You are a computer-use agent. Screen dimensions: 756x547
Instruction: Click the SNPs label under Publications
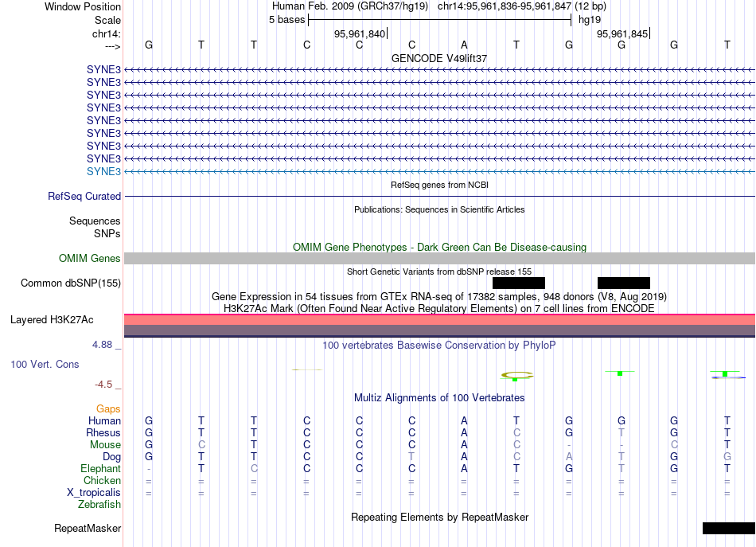107,233
